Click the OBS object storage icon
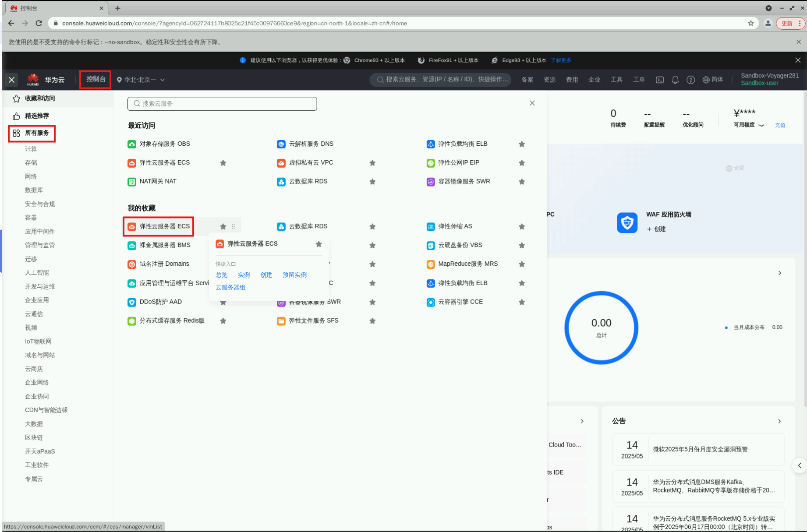 pyautogui.click(x=132, y=144)
